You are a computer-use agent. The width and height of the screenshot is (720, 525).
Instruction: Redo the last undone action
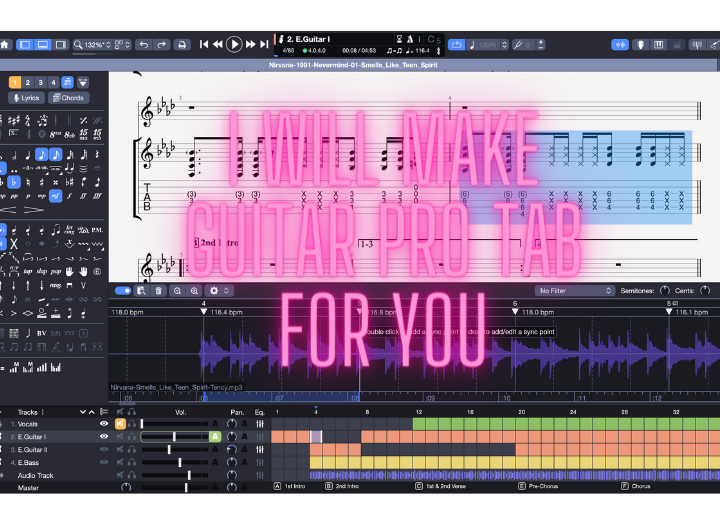[x=161, y=45]
